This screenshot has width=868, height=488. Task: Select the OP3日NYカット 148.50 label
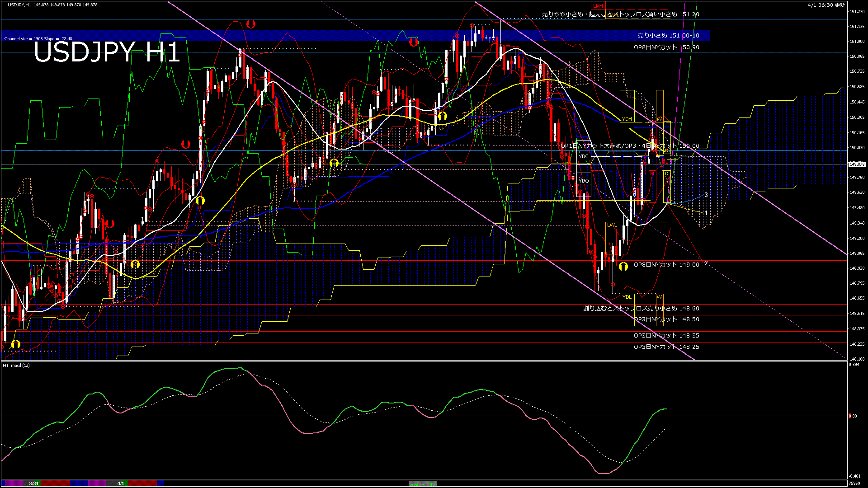click(666, 319)
